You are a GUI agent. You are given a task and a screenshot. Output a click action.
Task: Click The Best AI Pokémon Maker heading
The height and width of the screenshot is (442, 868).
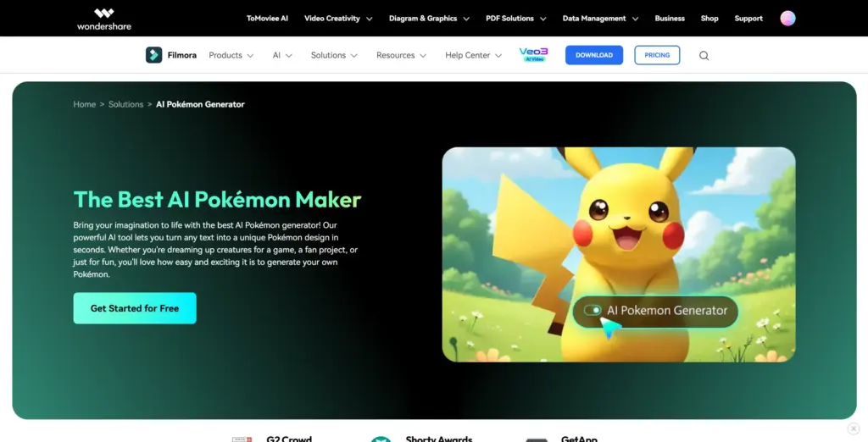[x=217, y=200]
